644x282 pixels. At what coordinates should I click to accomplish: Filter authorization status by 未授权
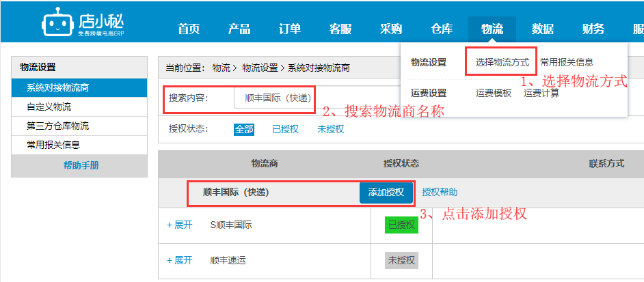point(330,129)
